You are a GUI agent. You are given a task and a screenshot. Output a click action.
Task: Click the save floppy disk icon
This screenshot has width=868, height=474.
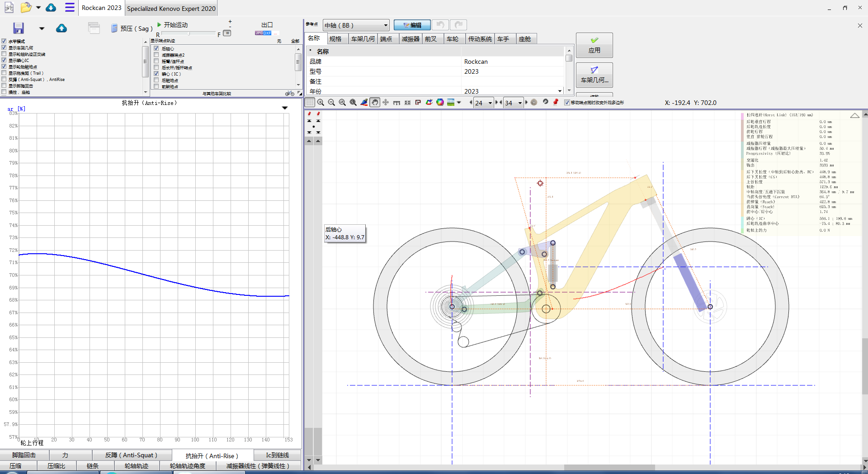pos(18,28)
